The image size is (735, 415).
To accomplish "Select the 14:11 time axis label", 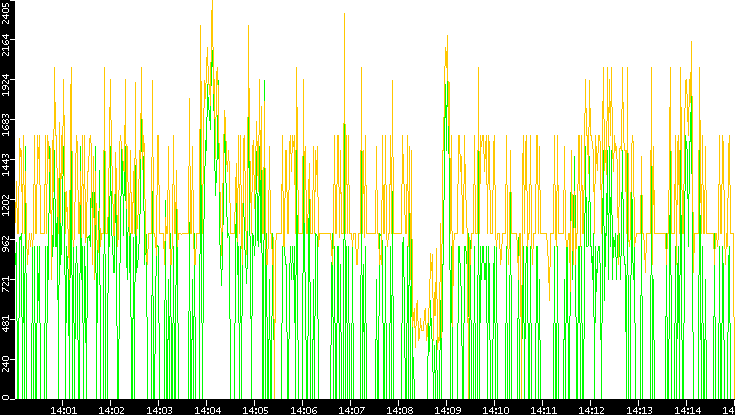I will 543,410.
